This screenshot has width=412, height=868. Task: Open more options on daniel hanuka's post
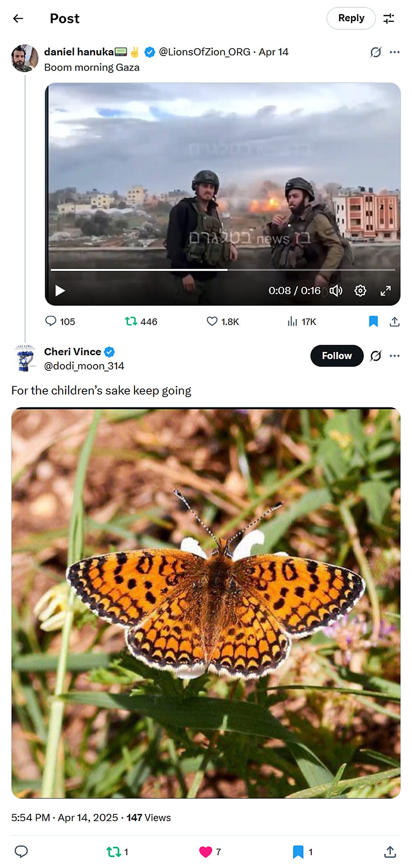(395, 52)
